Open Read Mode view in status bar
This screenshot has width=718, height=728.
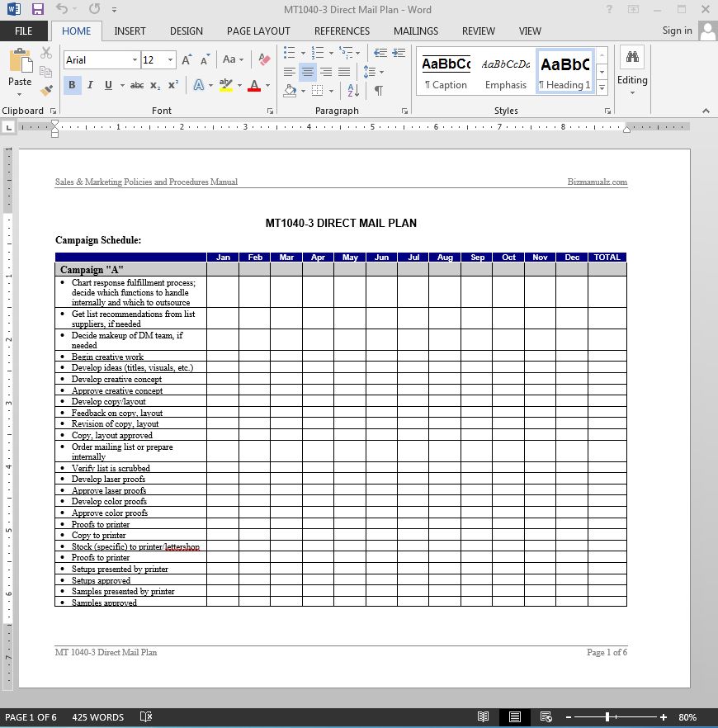click(x=483, y=716)
